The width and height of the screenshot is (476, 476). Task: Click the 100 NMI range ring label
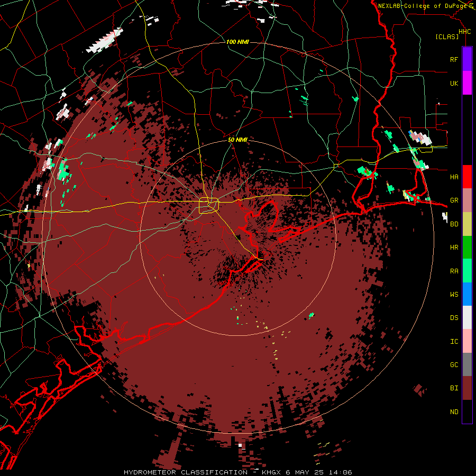[x=237, y=42]
